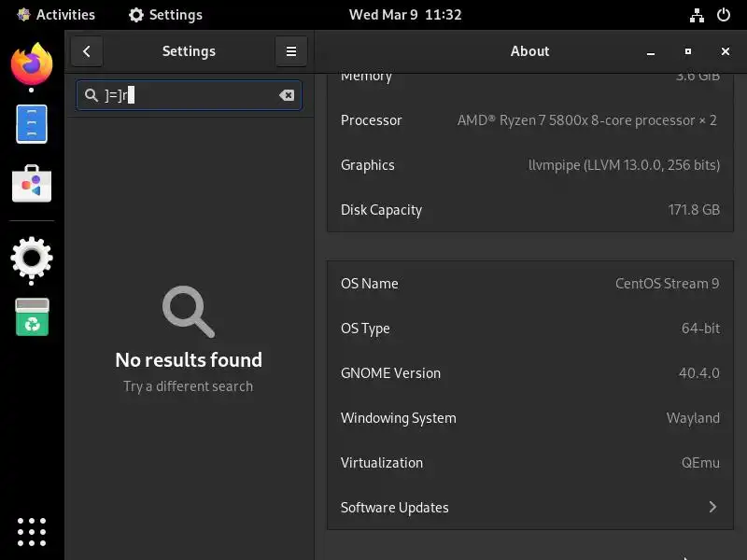
Task: Select the Windowing System label
Action: coord(399,418)
